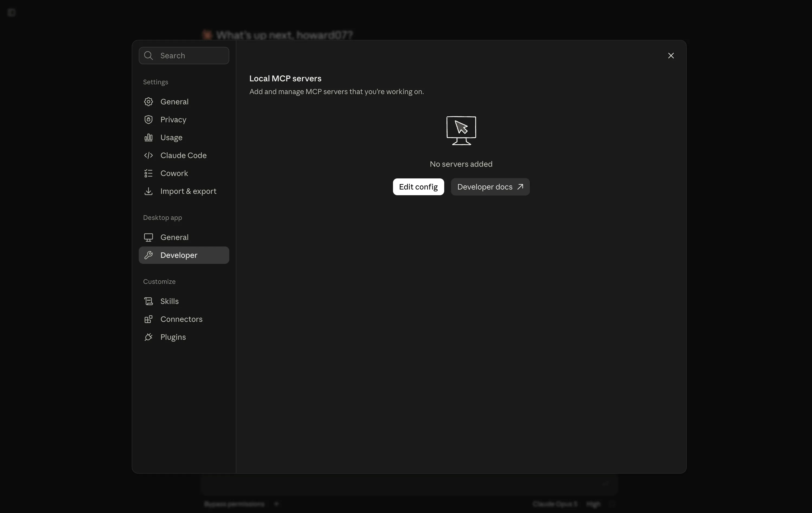Focus the settings Search field
This screenshot has height=513, width=812.
click(184, 55)
